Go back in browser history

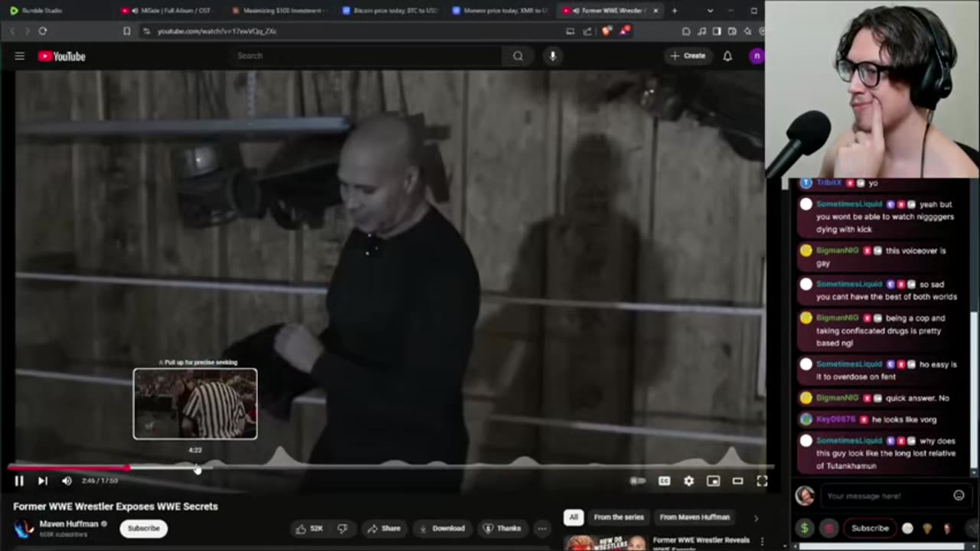(x=12, y=31)
